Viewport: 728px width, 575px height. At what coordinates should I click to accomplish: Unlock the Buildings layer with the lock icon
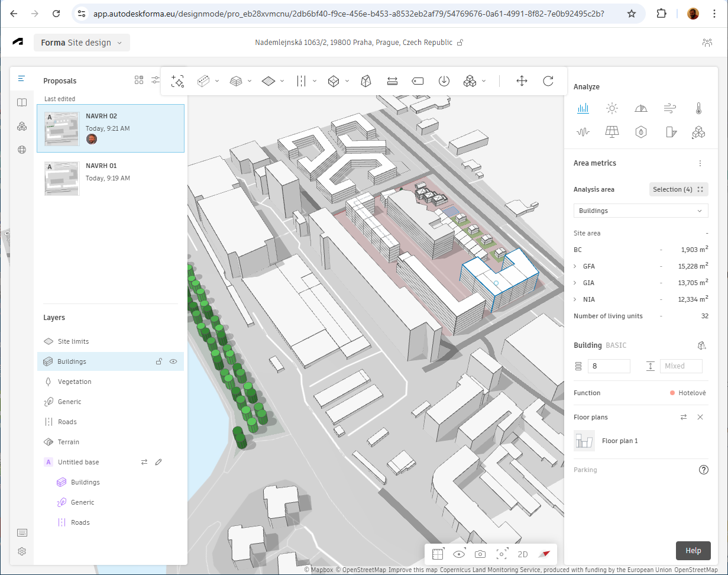point(158,361)
